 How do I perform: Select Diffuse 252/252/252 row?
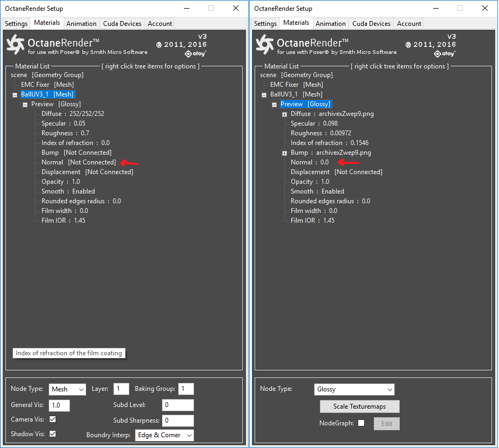coord(73,114)
